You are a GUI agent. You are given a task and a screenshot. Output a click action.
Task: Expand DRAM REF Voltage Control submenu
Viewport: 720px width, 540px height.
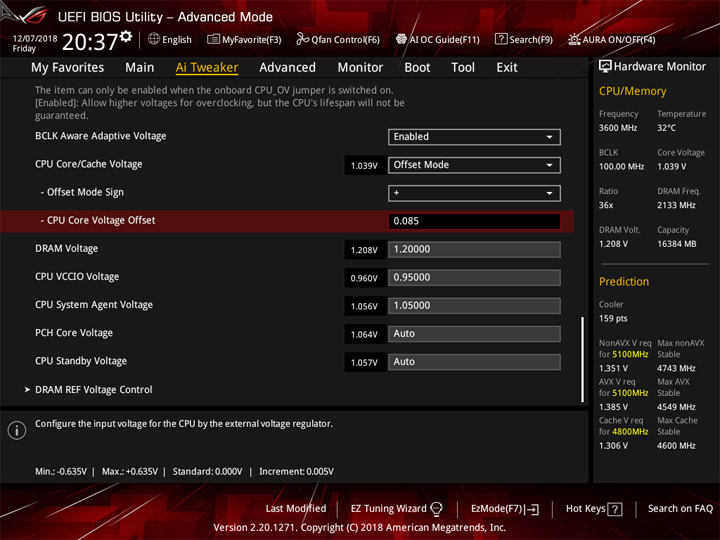(x=94, y=389)
